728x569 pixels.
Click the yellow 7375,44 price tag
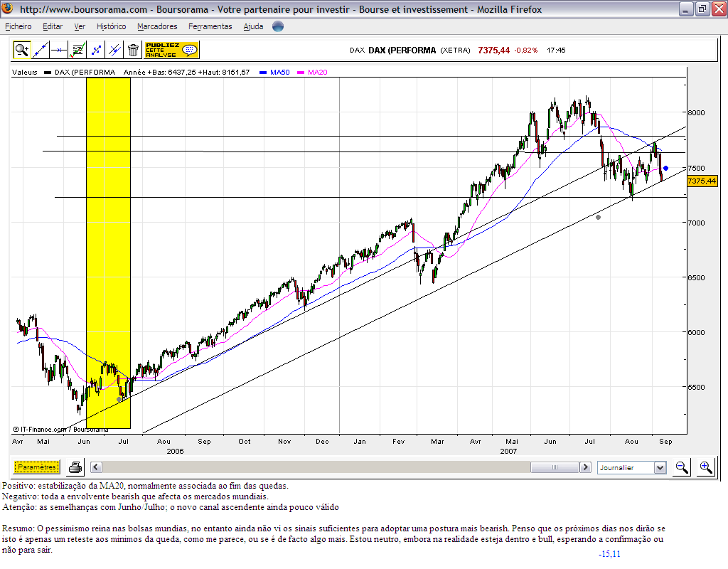coord(702,181)
